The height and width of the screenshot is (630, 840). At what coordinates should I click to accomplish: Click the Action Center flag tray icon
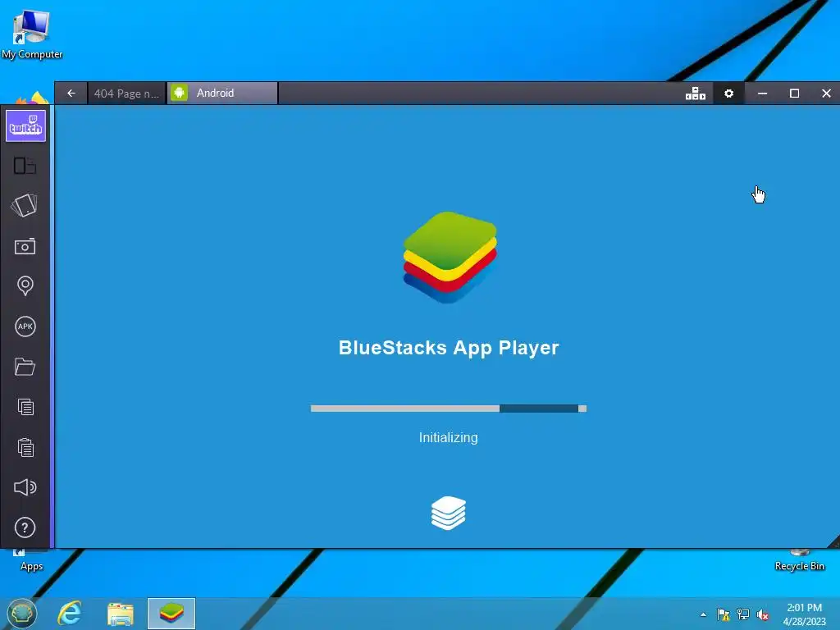point(724,614)
